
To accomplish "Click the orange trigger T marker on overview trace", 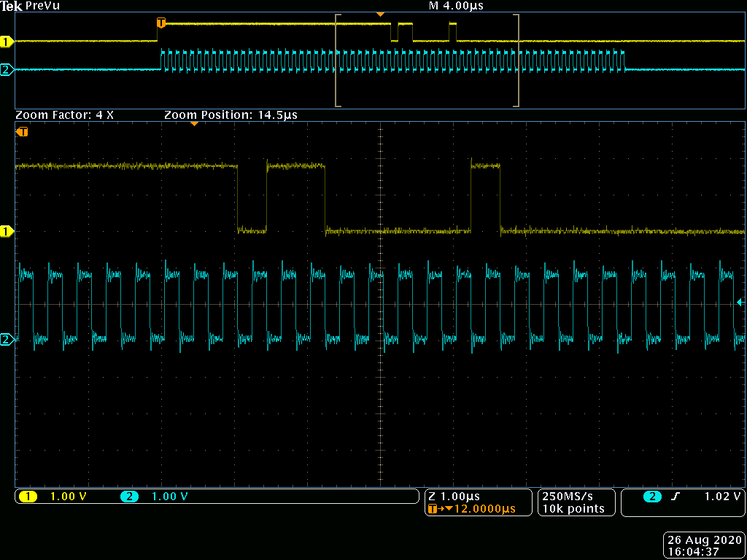I will (x=161, y=23).
